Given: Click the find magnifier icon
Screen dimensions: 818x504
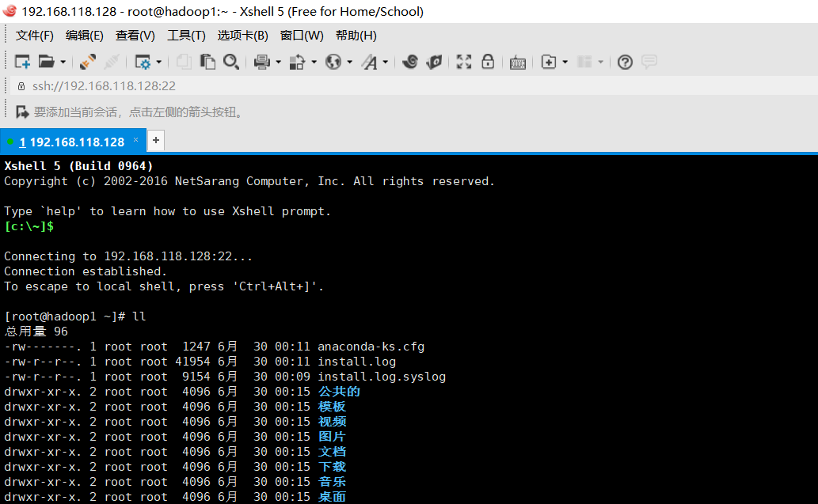Looking at the screenshot, I should 231,62.
